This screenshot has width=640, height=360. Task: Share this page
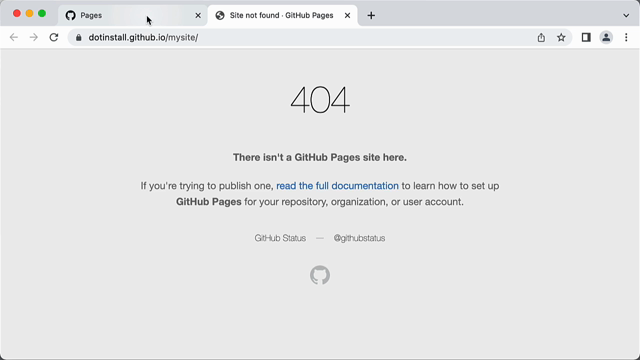pyautogui.click(x=541, y=38)
